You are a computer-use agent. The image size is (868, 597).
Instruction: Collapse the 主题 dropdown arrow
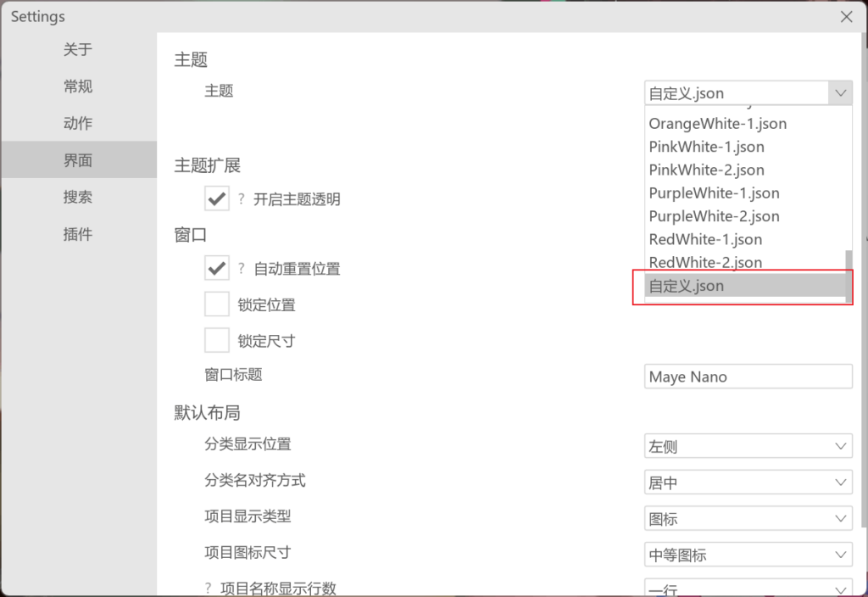point(840,93)
